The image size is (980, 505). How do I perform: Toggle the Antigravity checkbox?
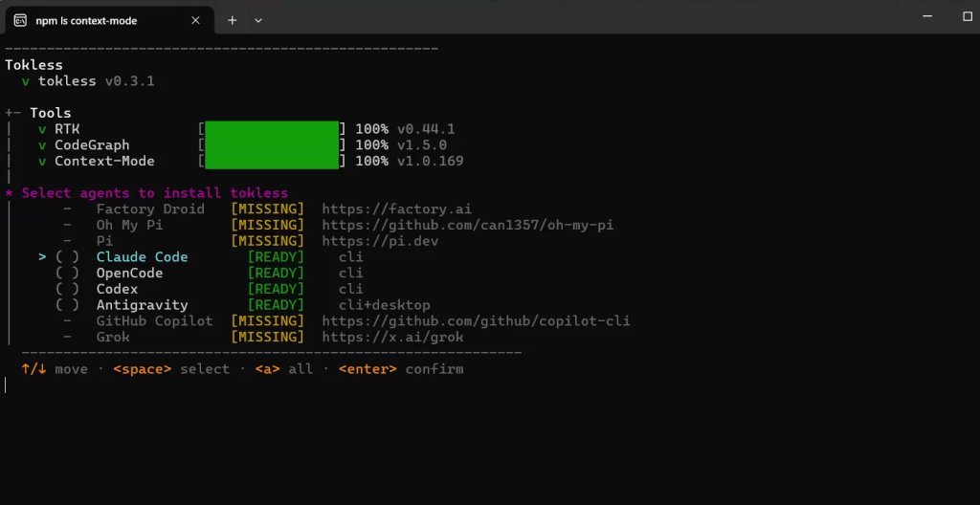tap(68, 305)
